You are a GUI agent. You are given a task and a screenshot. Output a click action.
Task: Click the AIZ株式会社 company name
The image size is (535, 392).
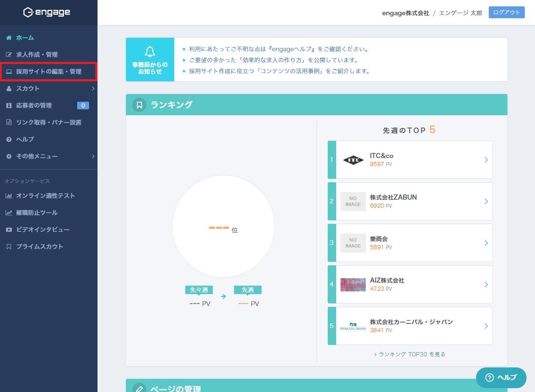point(387,281)
